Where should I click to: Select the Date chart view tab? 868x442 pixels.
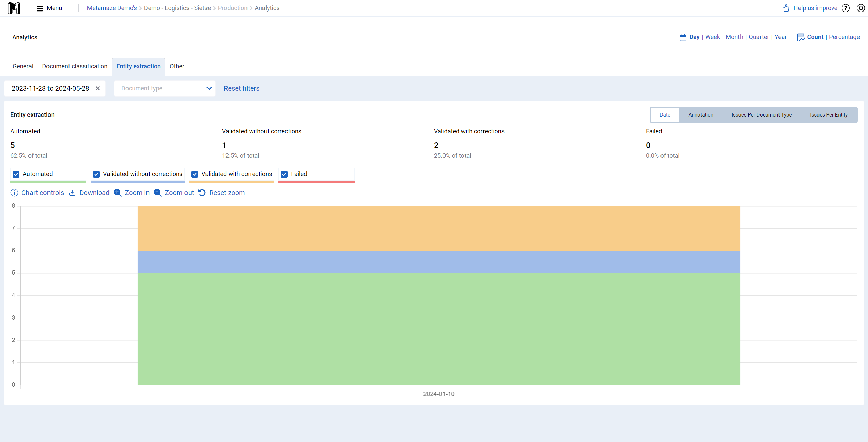pyautogui.click(x=665, y=115)
